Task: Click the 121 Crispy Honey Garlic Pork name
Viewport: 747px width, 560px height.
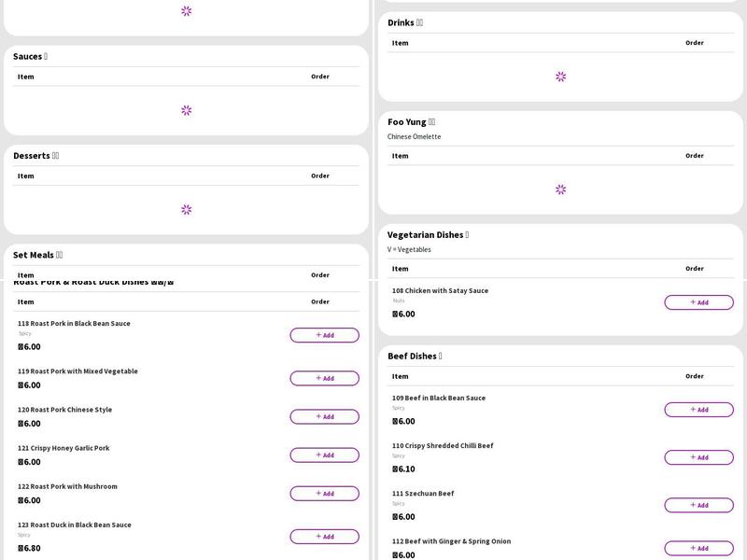Action: point(63,448)
